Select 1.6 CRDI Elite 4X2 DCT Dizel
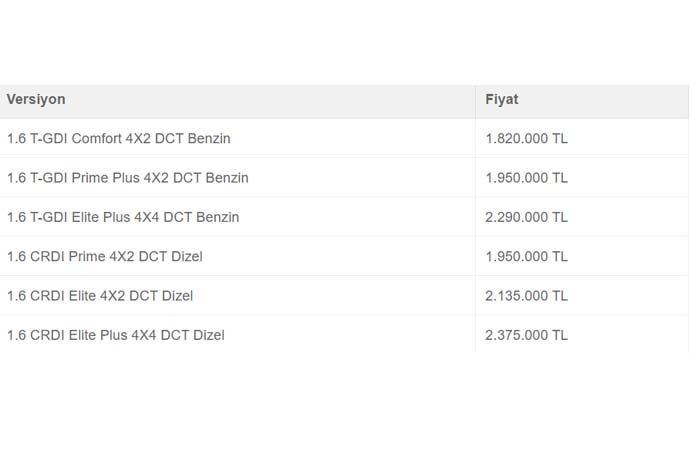 coord(100,296)
